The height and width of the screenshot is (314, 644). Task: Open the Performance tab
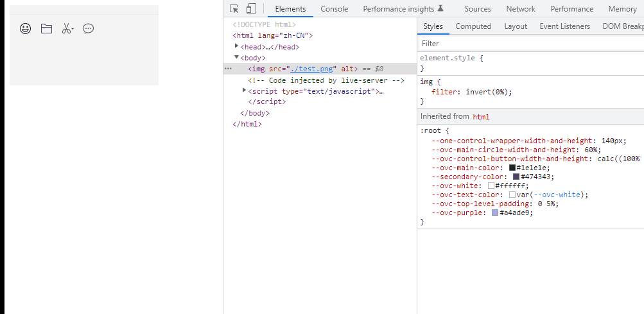click(571, 8)
